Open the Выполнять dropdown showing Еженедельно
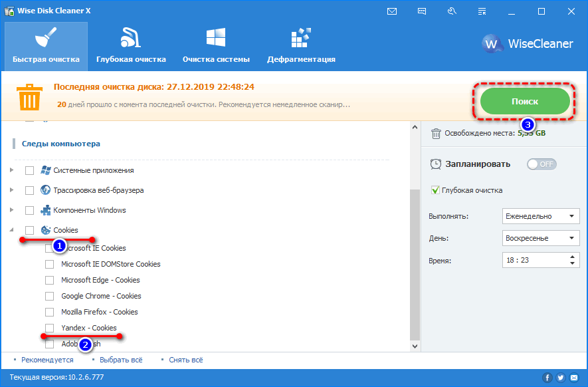 [x=541, y=216]
